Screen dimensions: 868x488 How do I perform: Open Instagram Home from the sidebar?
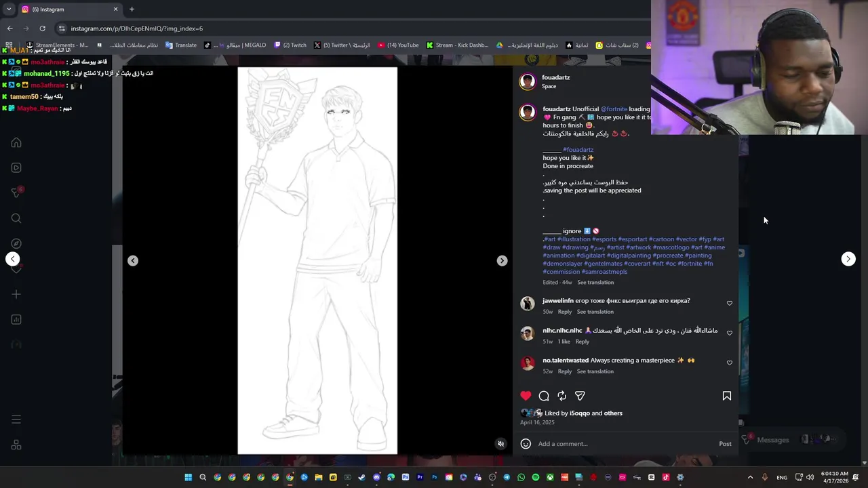16,143
